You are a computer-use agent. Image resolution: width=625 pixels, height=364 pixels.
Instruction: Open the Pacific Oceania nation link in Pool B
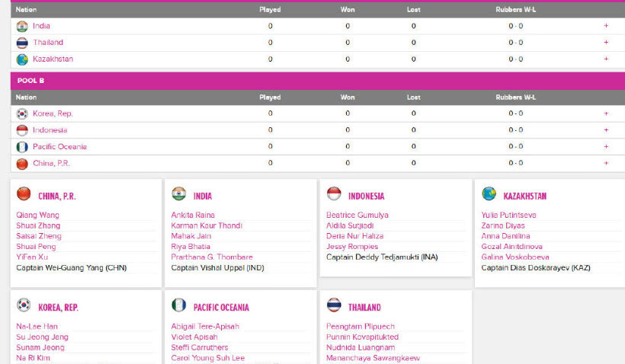click(59, 146)
